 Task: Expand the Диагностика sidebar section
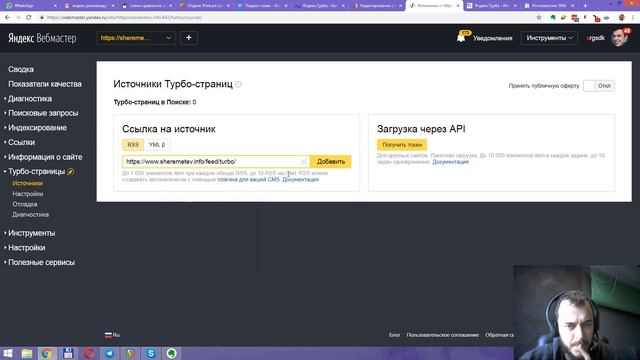click(30, 99)
